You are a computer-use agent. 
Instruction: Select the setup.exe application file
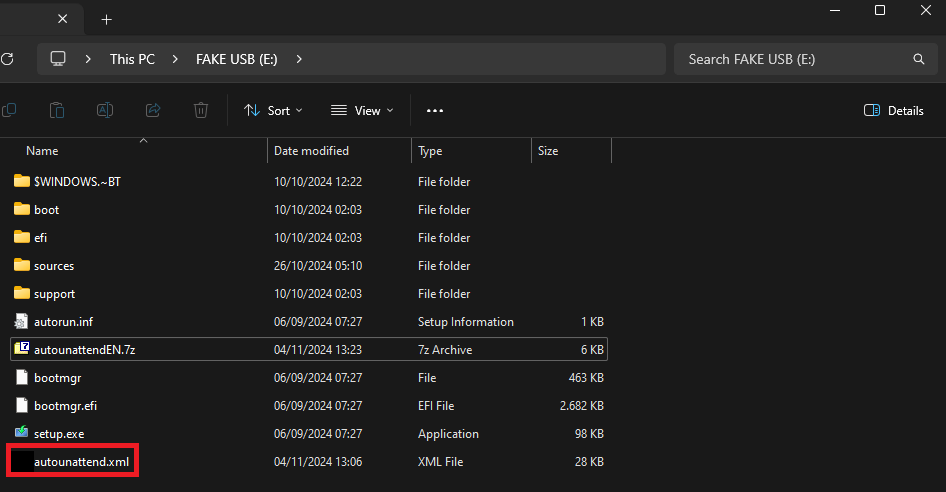click(61, 434)
